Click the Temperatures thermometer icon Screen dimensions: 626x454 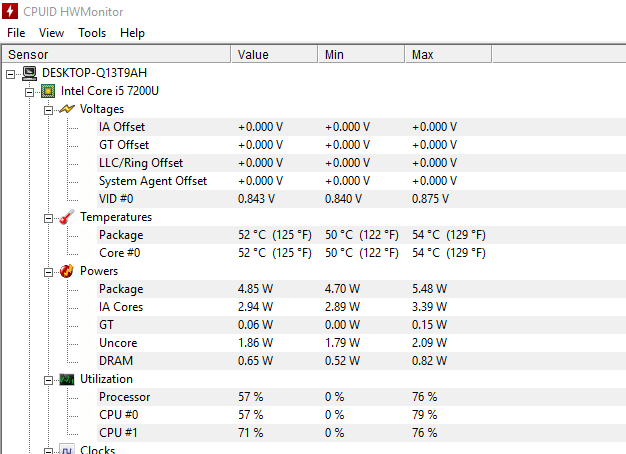(x=67, y=217)
